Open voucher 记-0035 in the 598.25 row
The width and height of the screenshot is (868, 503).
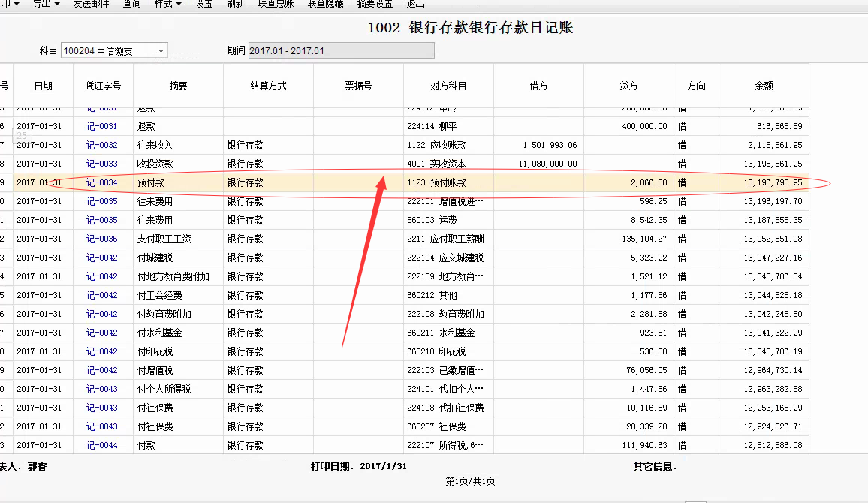click(x=102, y=201)
